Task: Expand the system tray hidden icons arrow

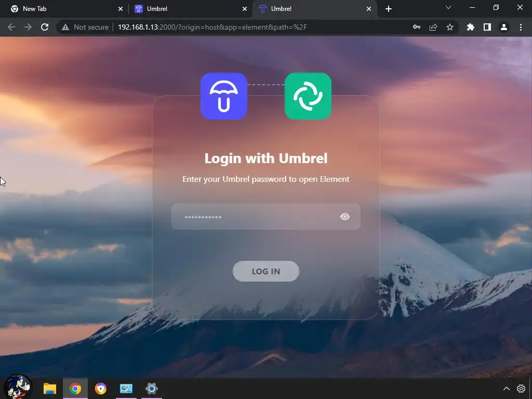Action: click(x=506, y=389)
